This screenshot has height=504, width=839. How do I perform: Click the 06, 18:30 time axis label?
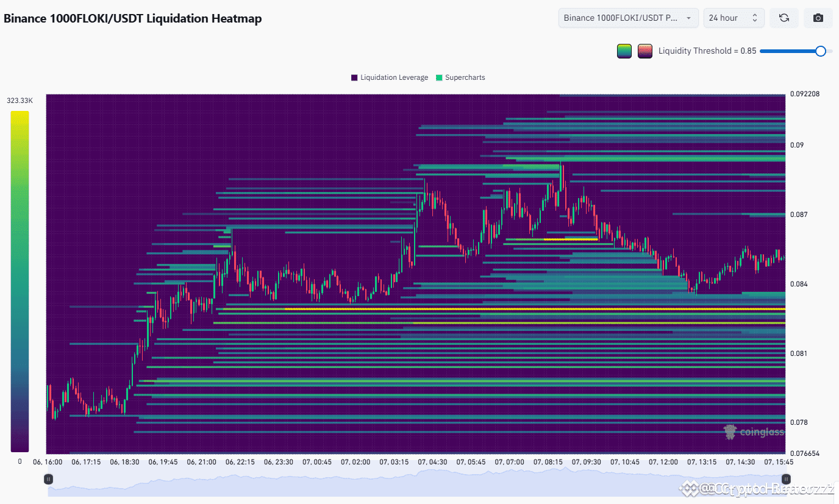(x=125, y=462)
